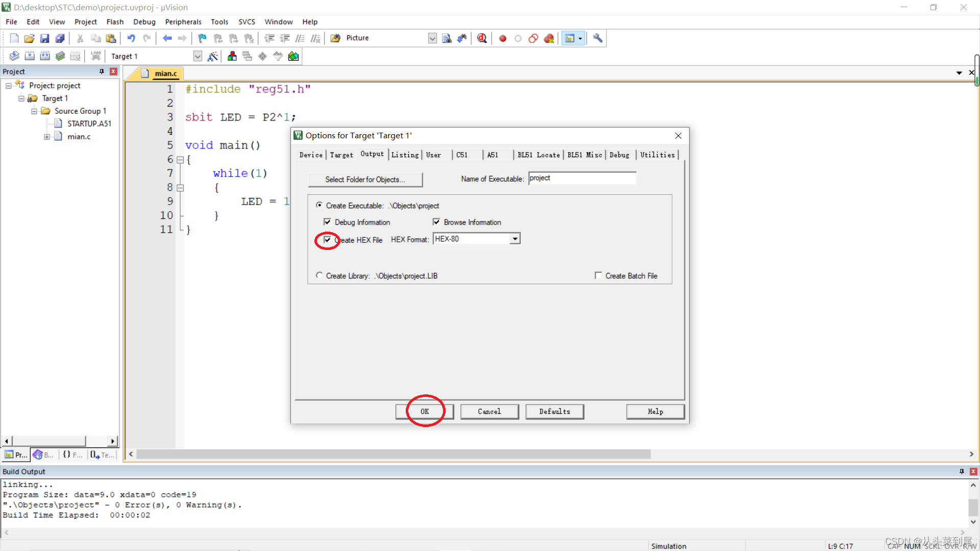Switch to the Target tab in dialog

[x=341, y=155]
